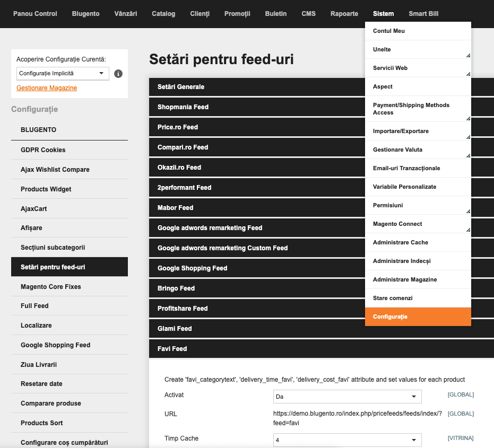Open Permisiuni submenu
This screenshot has width=494, height=448.
(418, 205)
